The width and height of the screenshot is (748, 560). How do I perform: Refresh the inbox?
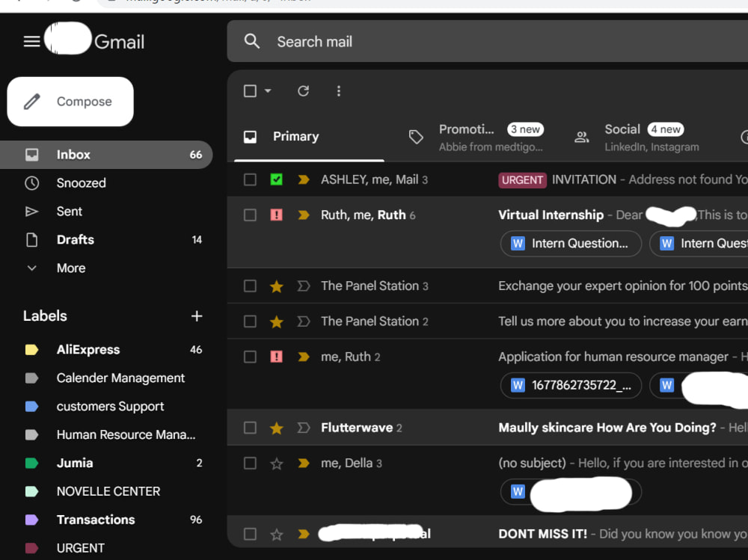coord(304,90)
